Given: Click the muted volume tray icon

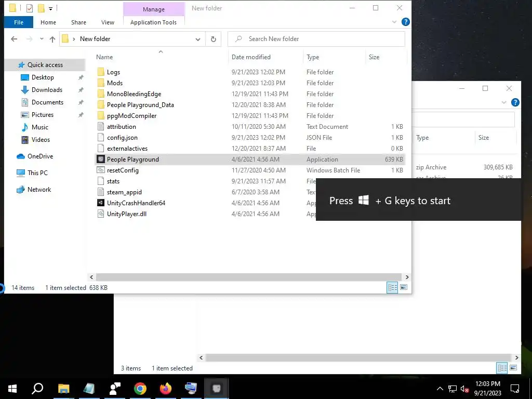Looking at the screenshot, I should tap(464, 389).
